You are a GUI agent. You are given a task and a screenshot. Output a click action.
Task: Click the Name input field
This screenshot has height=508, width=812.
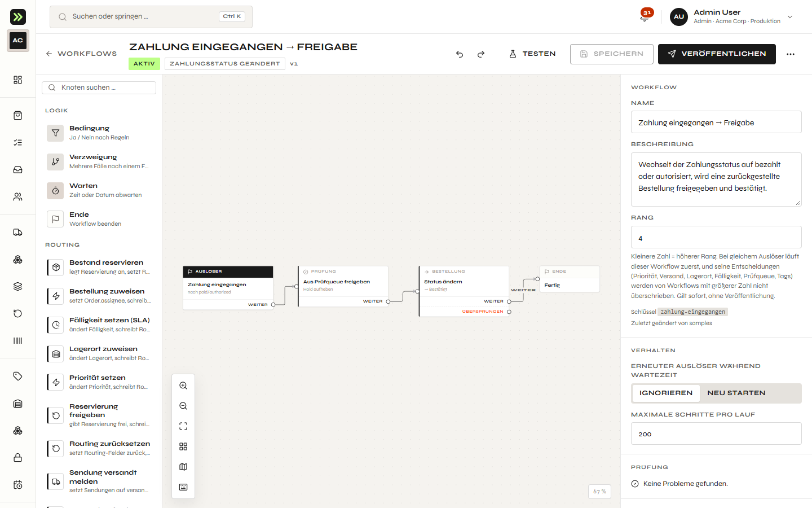(x=716, y=122)
